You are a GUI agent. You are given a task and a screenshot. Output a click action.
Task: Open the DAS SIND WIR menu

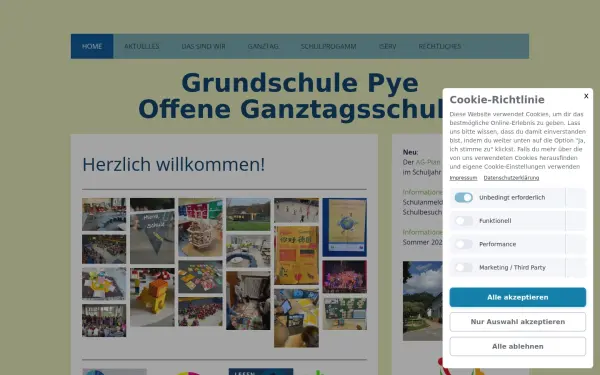(203, 46)
